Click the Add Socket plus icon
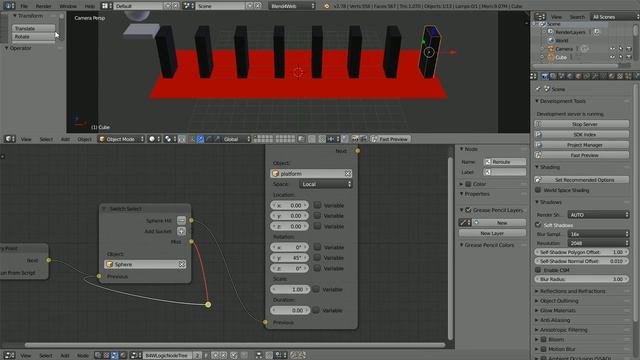 pyautogui.click(x=181, y=231)
